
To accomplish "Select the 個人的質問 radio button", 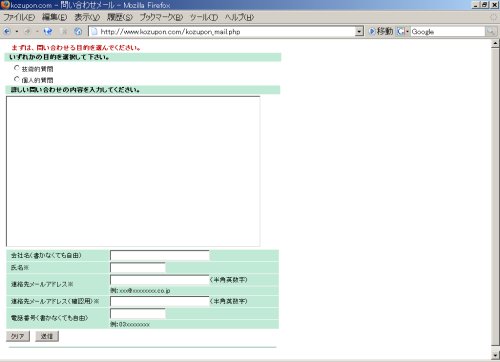I will click(17, 79).
